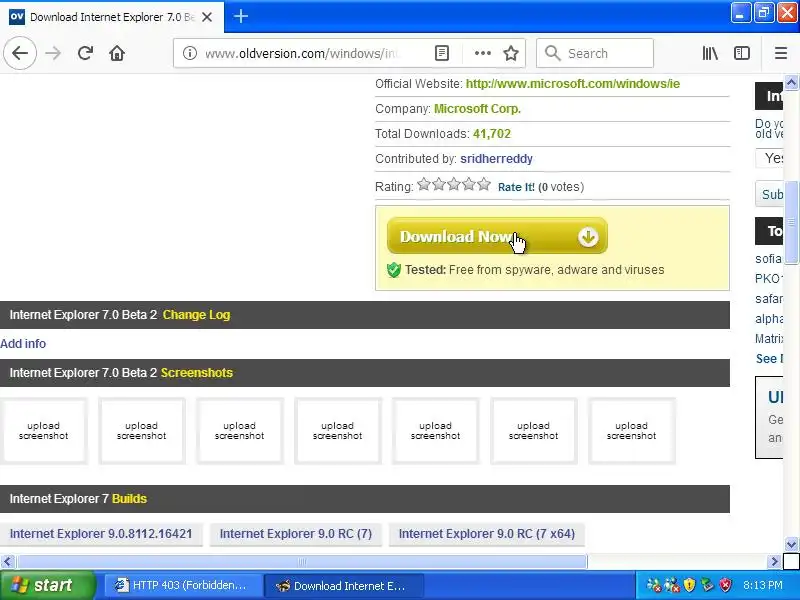
Task: Select the Download Internet Explorer 7.0 tab
Action: [112, 17]
